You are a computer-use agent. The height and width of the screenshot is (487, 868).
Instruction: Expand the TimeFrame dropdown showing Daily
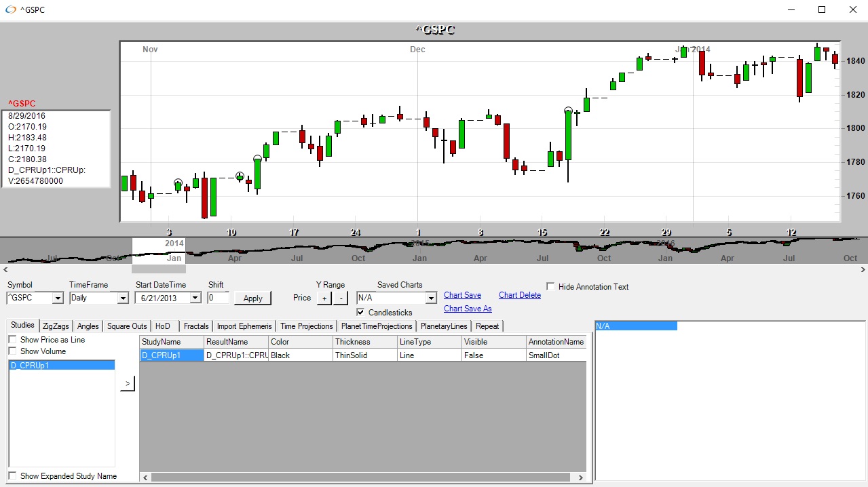tap(123, 298)
